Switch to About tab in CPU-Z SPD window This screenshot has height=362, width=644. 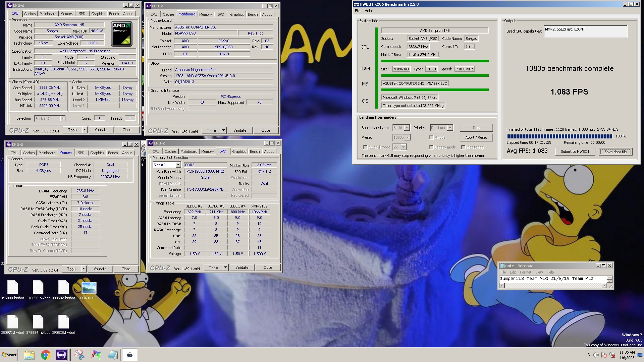[x=269, y=152]
